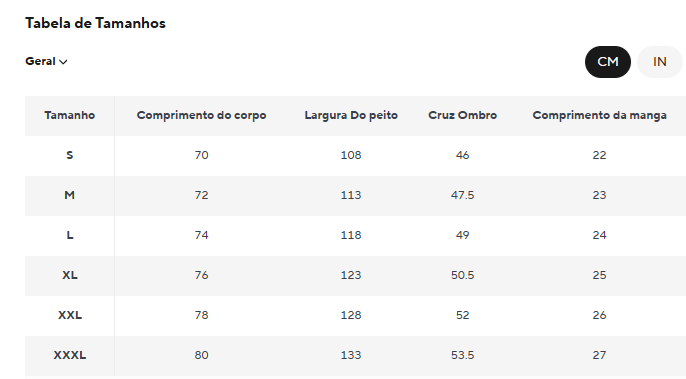Select the L size row label
Screen dimensions: 686x379
click(x=70, y=235)
